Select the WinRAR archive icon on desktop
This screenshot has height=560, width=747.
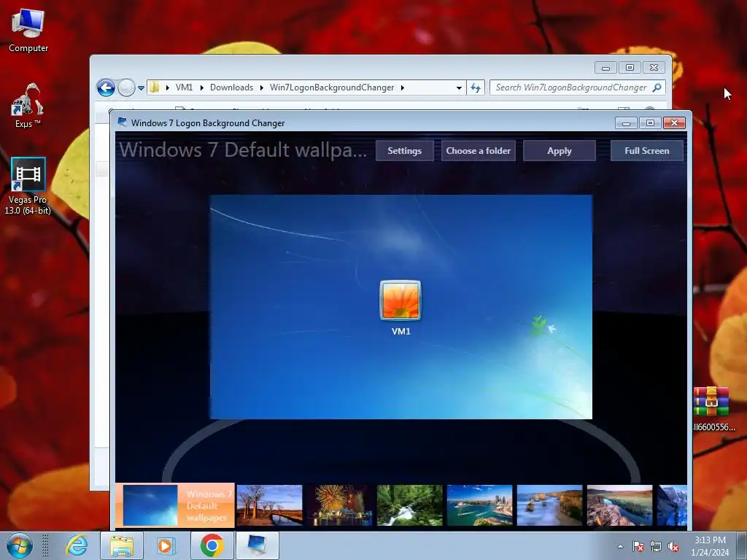713,408
